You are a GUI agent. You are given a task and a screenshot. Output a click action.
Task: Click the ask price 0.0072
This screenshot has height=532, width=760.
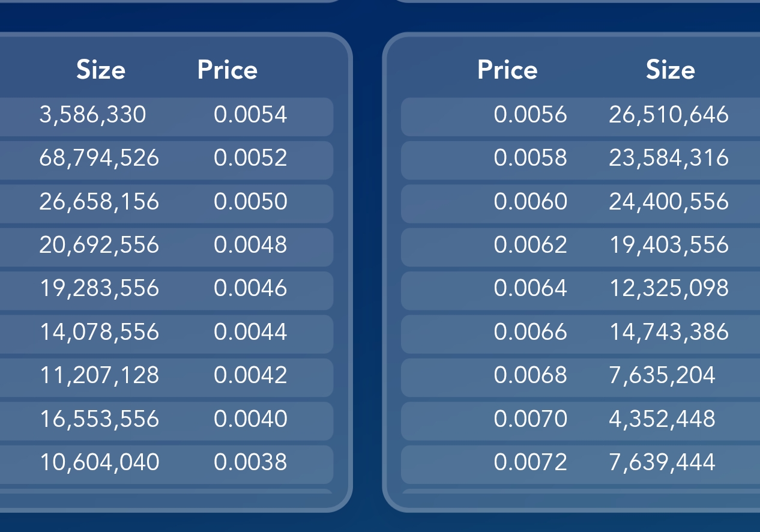click(x=530, y=462)
